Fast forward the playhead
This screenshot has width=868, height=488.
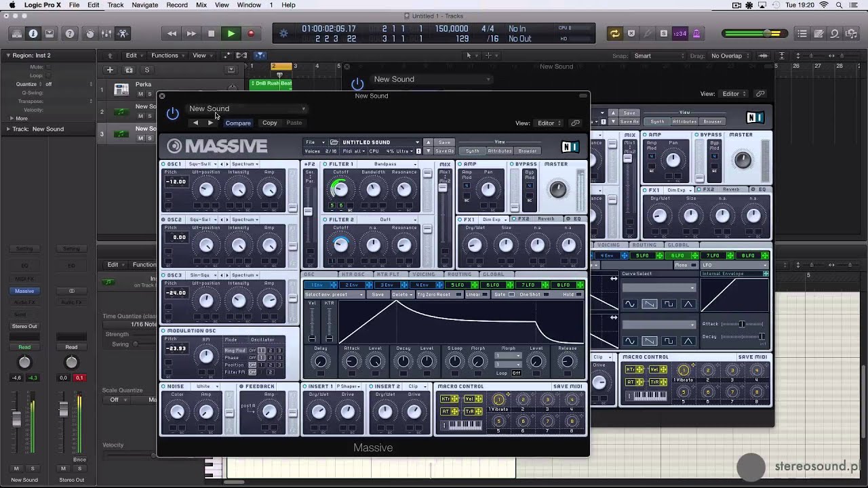coord(191,33)
